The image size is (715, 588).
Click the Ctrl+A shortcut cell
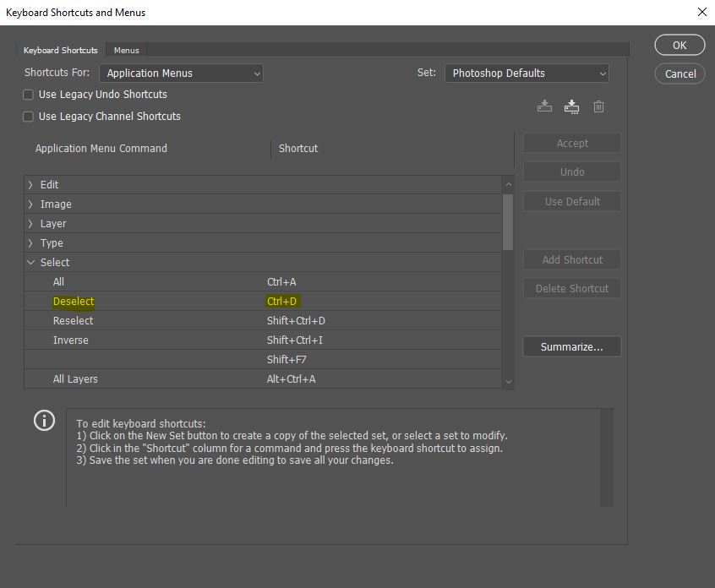point(281,282)
